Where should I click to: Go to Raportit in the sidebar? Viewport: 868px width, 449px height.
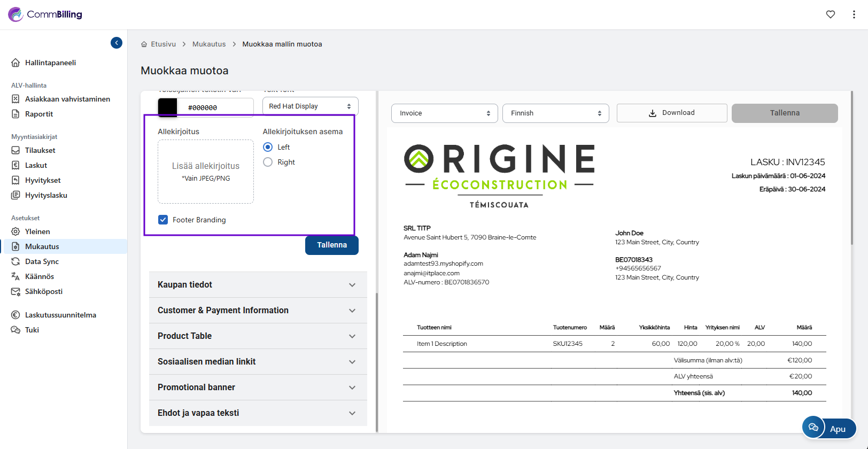click(39, 114)
